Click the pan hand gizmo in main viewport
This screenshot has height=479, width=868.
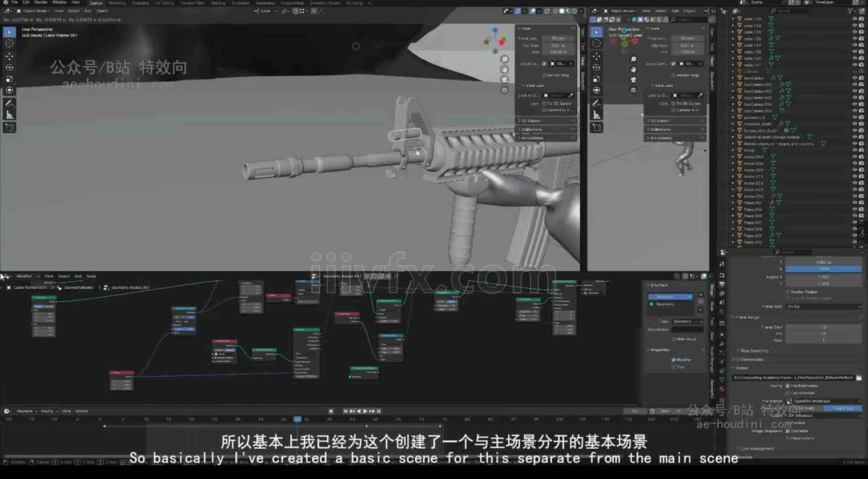504,70
